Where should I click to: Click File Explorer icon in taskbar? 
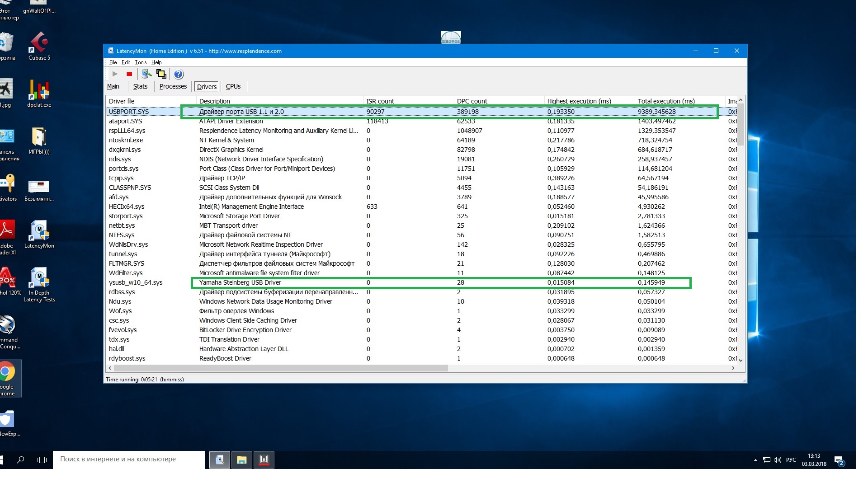pyautogui.click(x=242, y=460)
